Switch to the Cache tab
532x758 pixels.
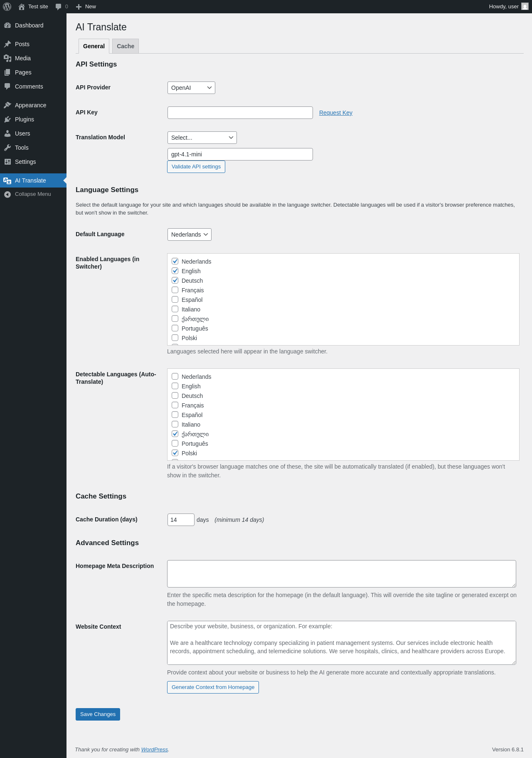126,46
